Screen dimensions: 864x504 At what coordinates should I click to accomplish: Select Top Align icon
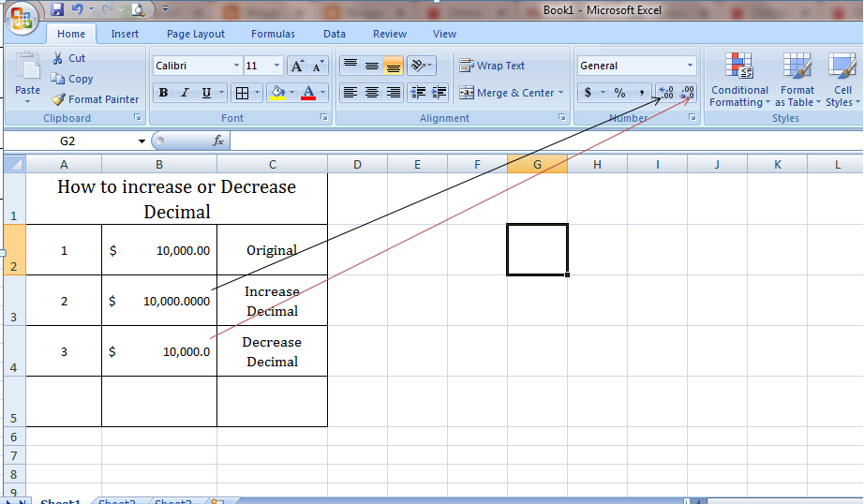[x=350, y=66]
